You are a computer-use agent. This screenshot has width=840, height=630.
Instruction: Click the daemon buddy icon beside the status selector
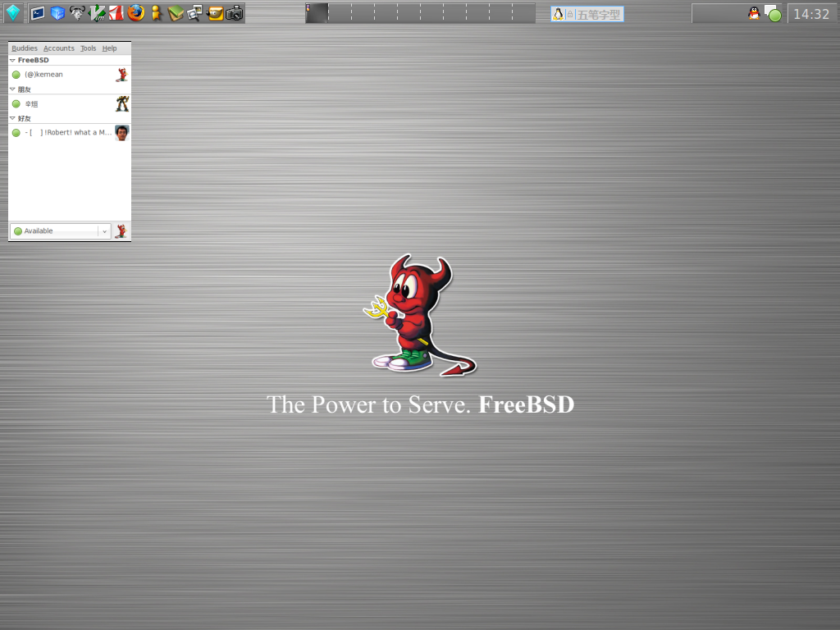pyautogui.click(x=121, y=231)
